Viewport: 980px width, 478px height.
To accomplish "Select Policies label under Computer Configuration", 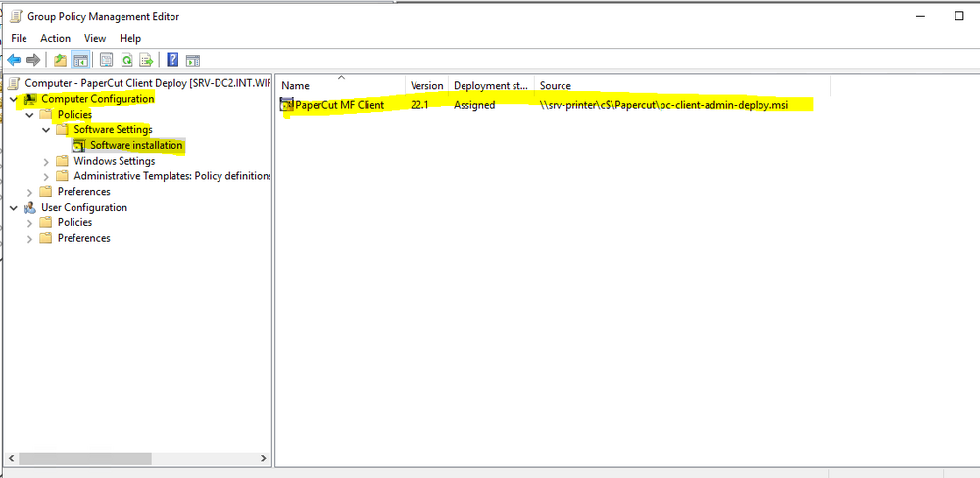I will pos(75,115).
